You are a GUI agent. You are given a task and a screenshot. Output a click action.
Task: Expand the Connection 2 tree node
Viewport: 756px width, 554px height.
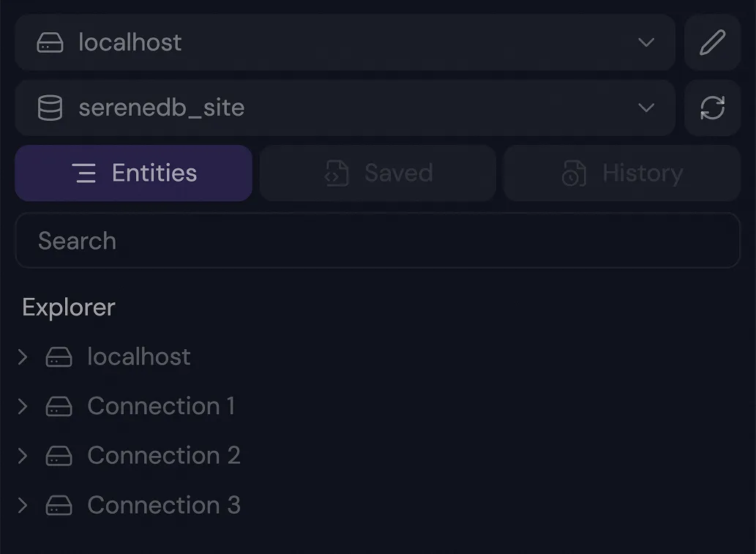coord(23,456)
